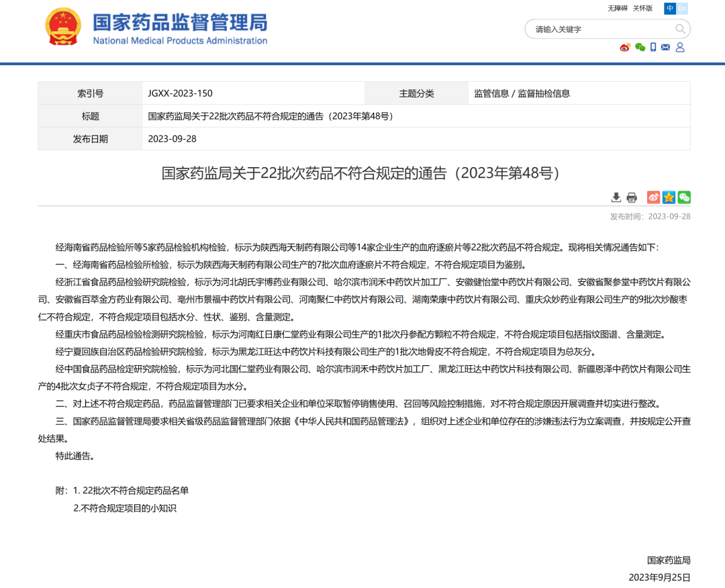Click the 发布日期 label cell
Screen dimensions: 725x588
90,139
